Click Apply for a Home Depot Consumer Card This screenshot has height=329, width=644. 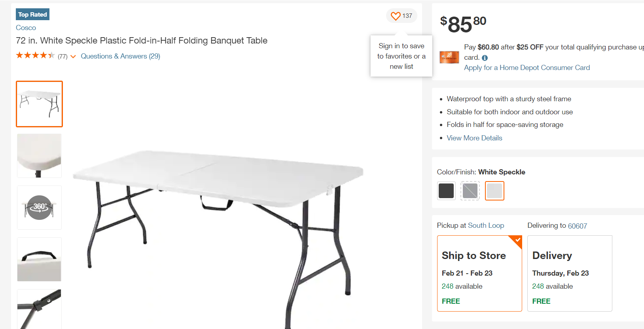click(527, 68)
